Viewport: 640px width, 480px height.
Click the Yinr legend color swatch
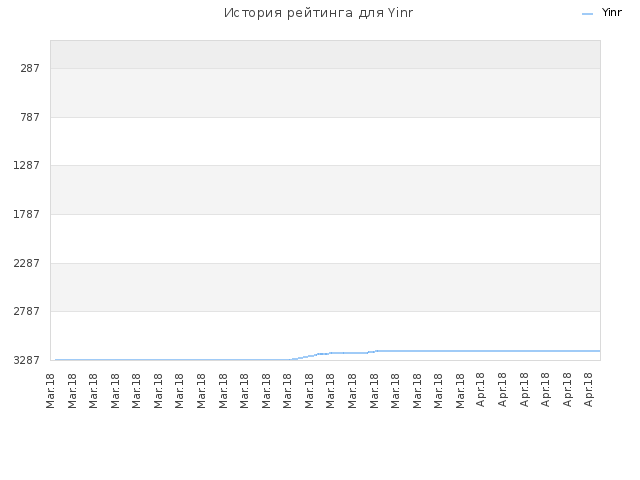coord(587,14)
